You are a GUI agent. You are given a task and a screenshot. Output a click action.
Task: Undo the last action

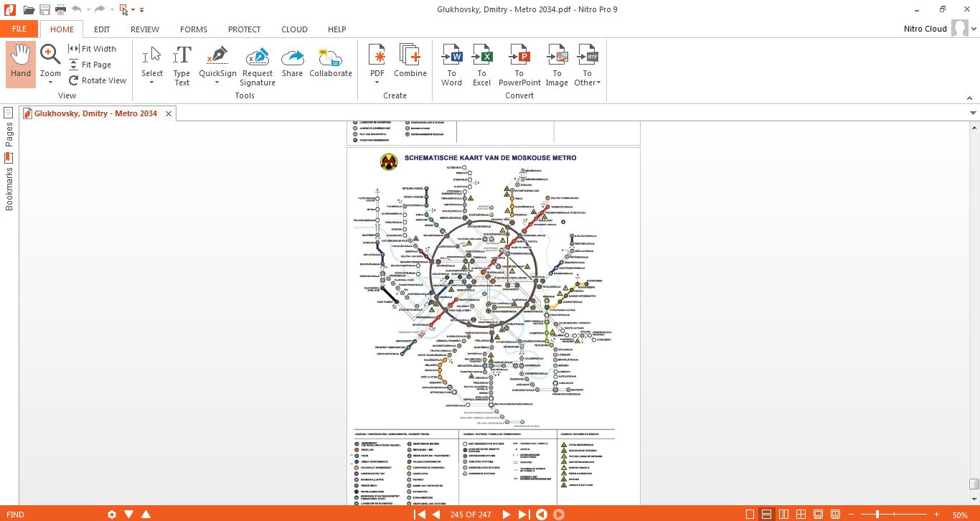(76, 9)
